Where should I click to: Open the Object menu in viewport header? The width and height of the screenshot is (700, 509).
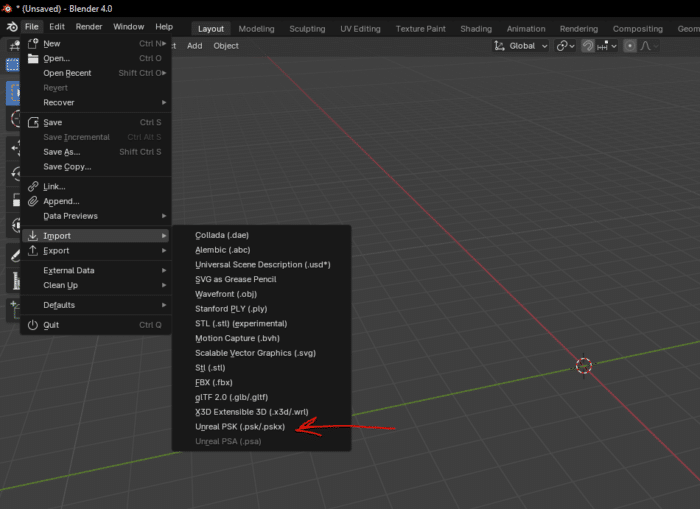(226, 46)
